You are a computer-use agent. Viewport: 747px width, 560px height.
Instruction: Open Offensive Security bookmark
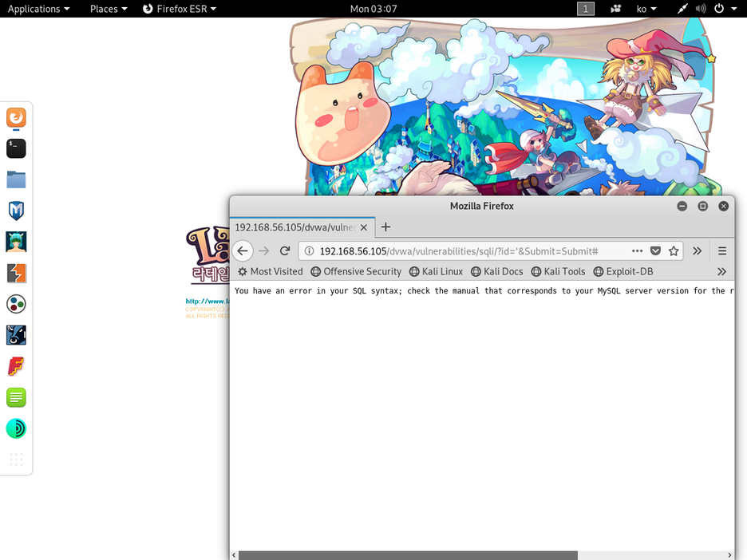tap(356, 271)
